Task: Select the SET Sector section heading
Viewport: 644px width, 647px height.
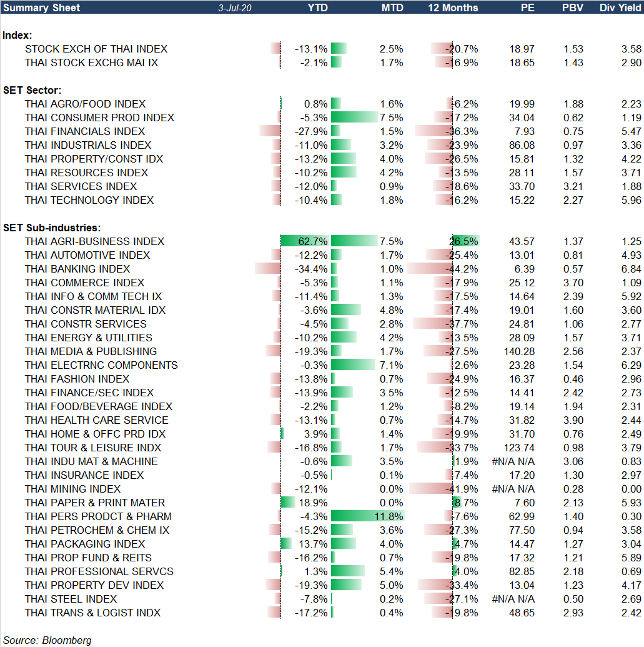Action: (31, 90)
